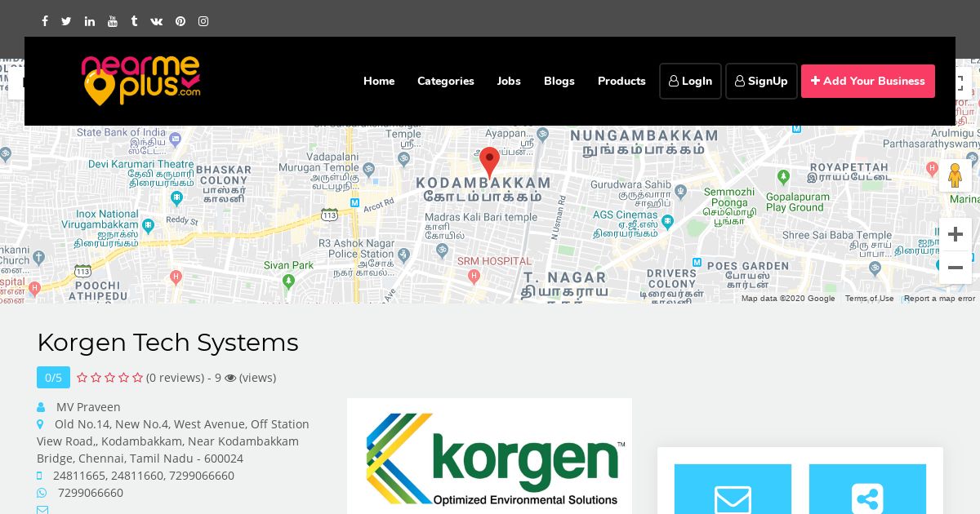Click Sivan Park map label
This screenshot has height=514, width=980.
[288, 265]
